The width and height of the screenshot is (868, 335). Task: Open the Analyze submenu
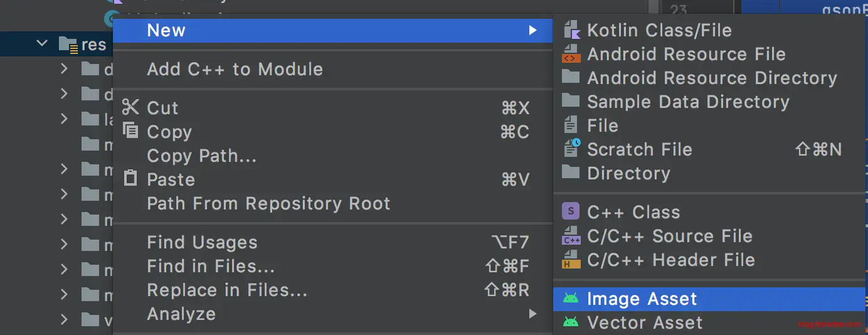pos(181,314)
